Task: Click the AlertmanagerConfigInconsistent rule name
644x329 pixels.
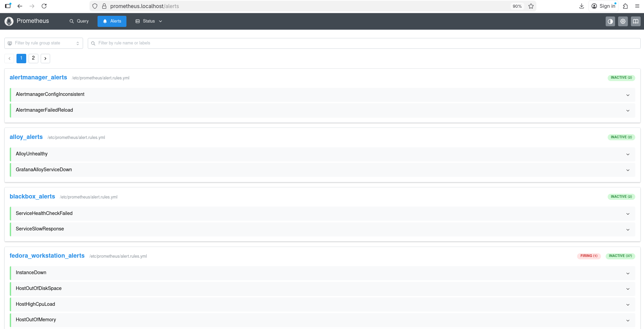Action: tap(50, 94)
